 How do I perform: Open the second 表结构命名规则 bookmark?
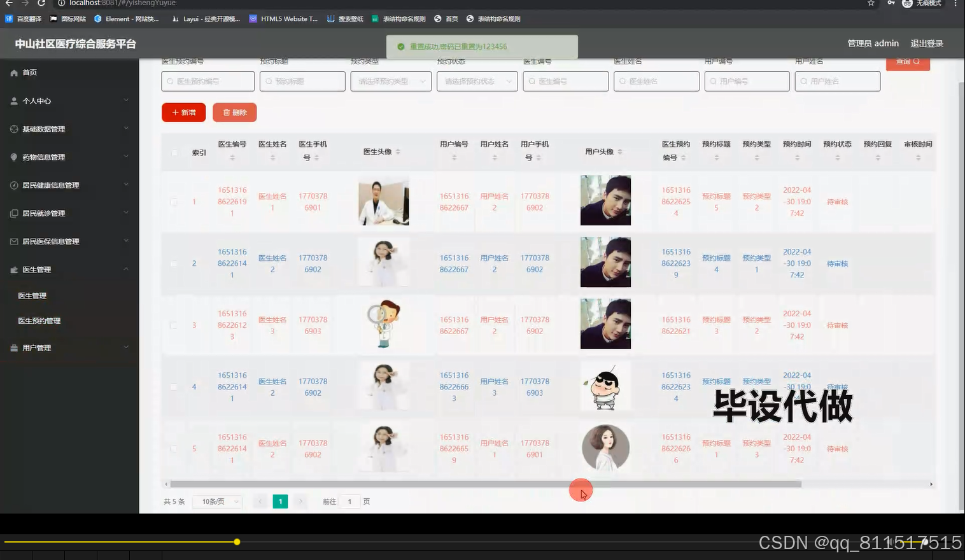(493, 19)
